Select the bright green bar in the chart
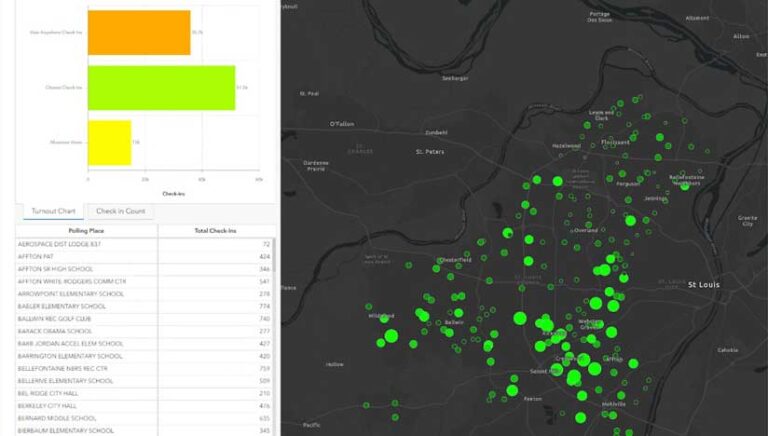Viewport: 768px width, 436px height. tap(162, 88)
